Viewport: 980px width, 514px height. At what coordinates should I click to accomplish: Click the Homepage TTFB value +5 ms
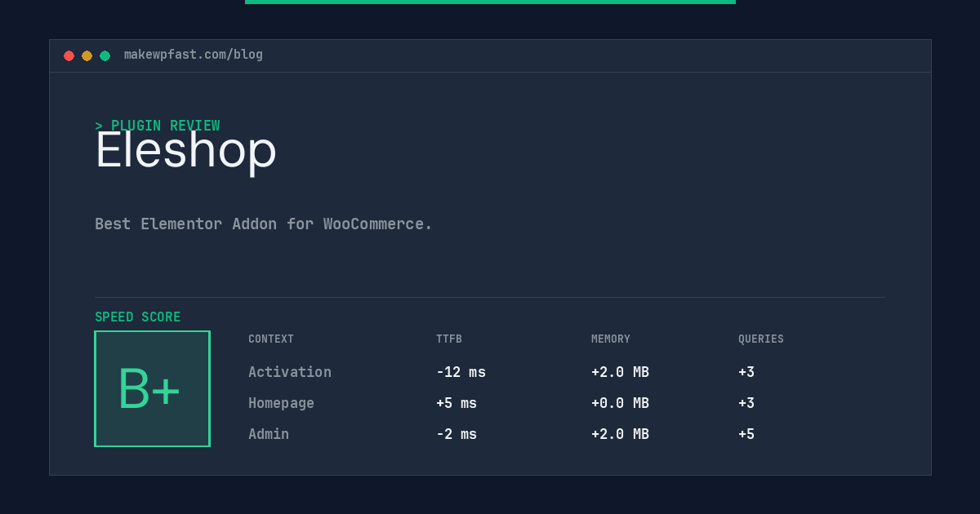click(457, 403)
